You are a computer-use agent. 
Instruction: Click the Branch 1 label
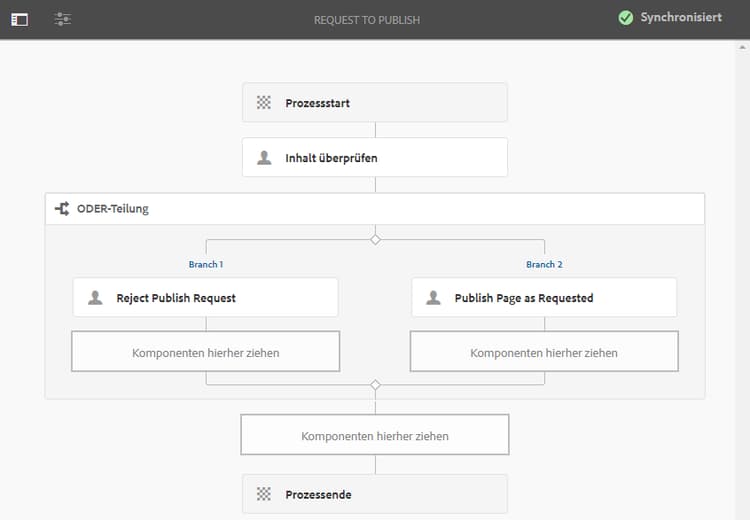coord(206,265)
